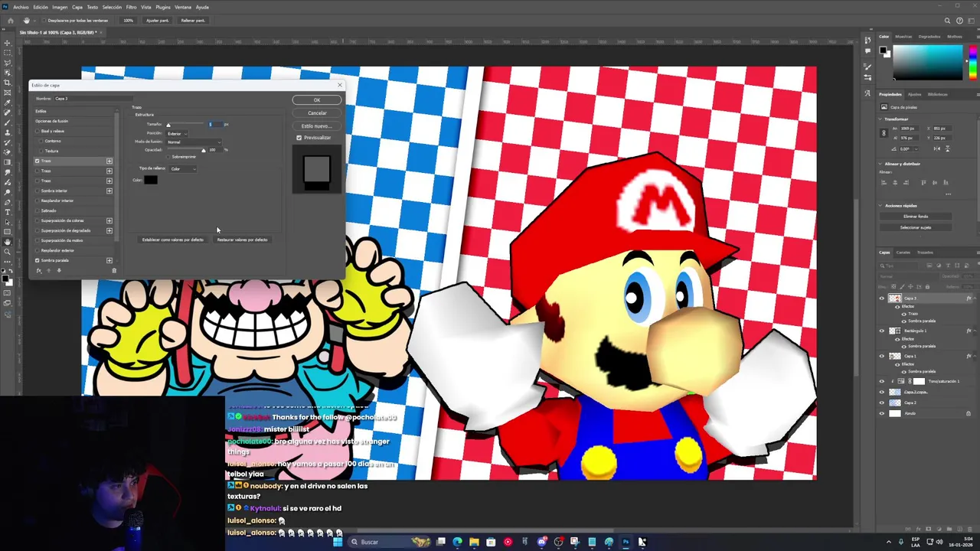
Task: Add another Trazo effect via plus icon
Action: pyautogui.click(x=109, y=161)
